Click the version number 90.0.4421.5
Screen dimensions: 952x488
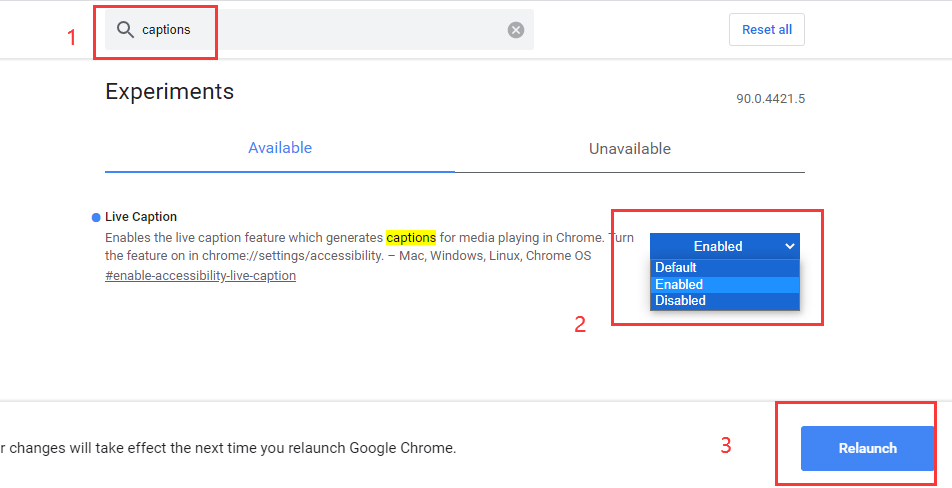coord(770,99)
